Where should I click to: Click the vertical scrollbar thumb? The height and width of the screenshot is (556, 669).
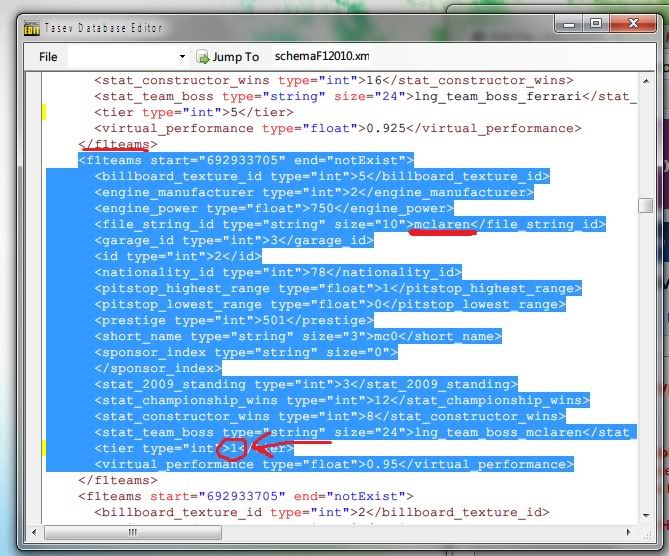coord(646,205)
